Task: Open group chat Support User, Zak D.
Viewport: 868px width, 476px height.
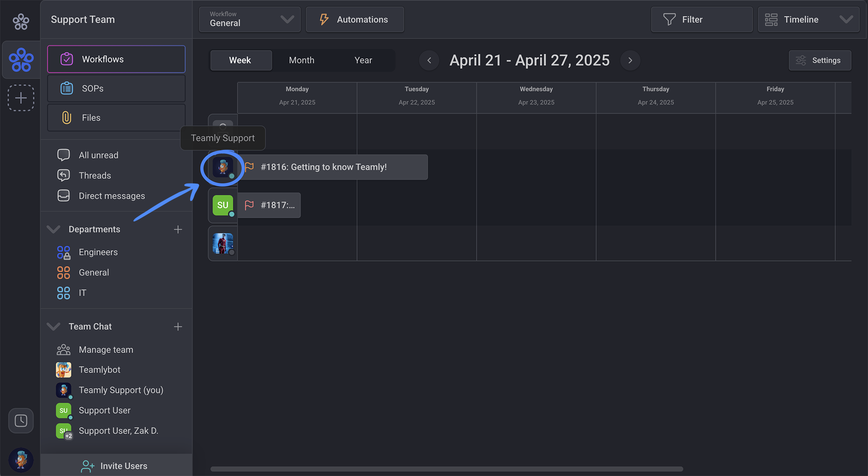Action: [x=118, y=431]
